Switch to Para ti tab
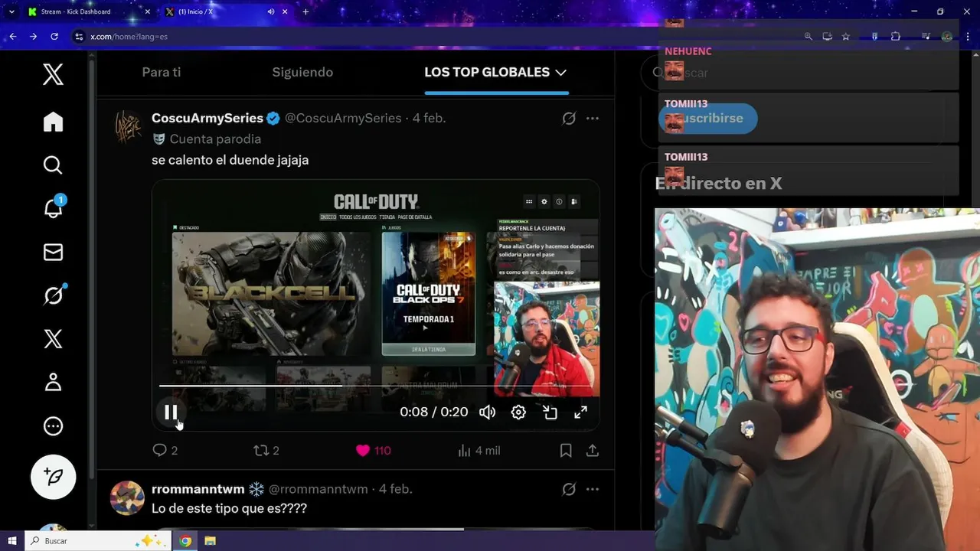Image resolution: width=980 pixels, height=551 pixels. click(162, 72)
